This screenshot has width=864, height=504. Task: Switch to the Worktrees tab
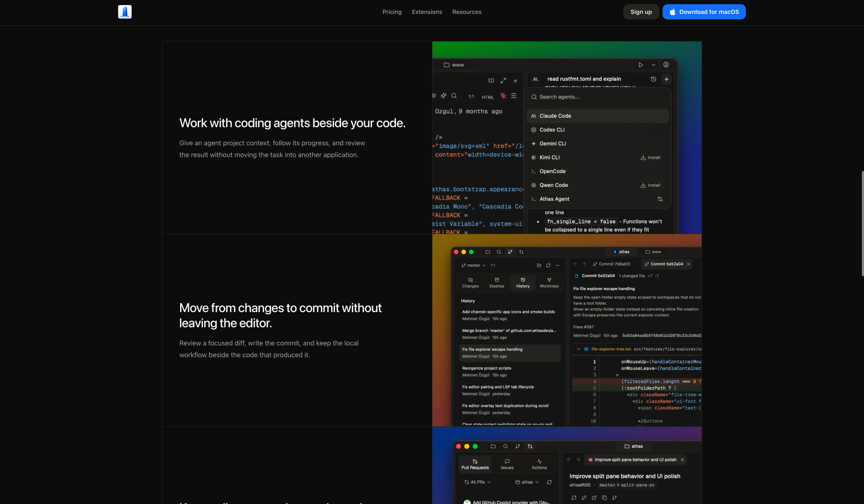pos(549,283)
